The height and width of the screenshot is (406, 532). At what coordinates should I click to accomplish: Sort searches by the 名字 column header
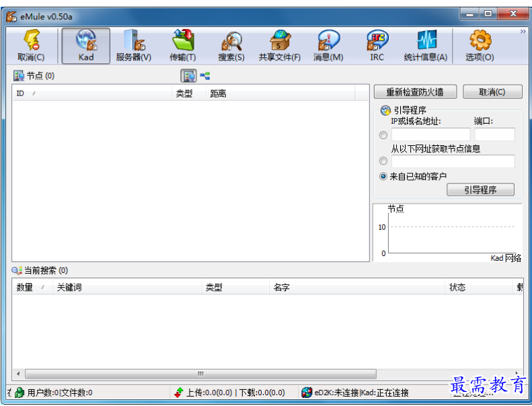point(357,287)
